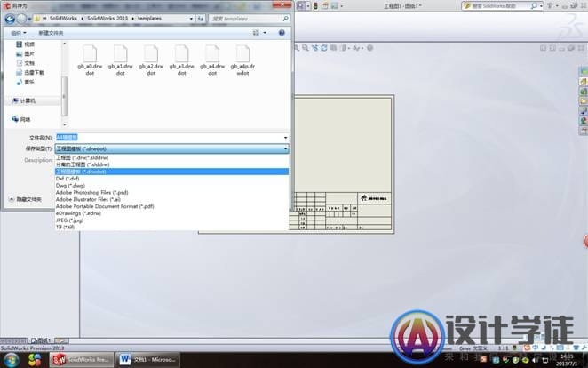
Task: Open the help icon in Save dialog
Action: [x=282, y=33]
